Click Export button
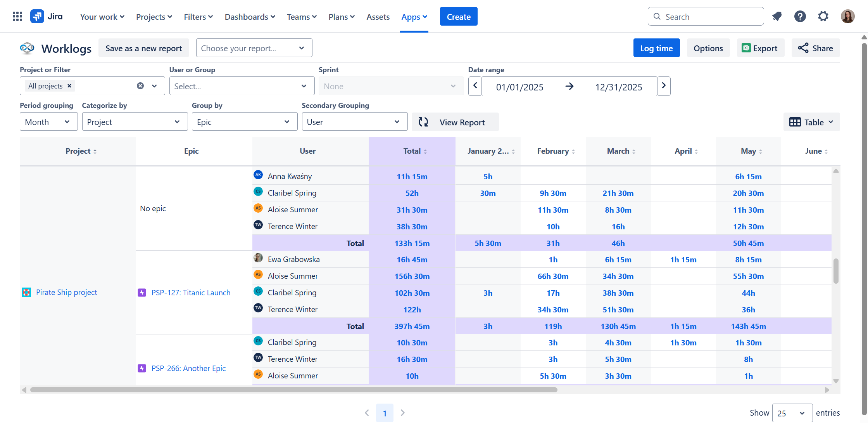868x423 pixels. [x=760, y=48]
